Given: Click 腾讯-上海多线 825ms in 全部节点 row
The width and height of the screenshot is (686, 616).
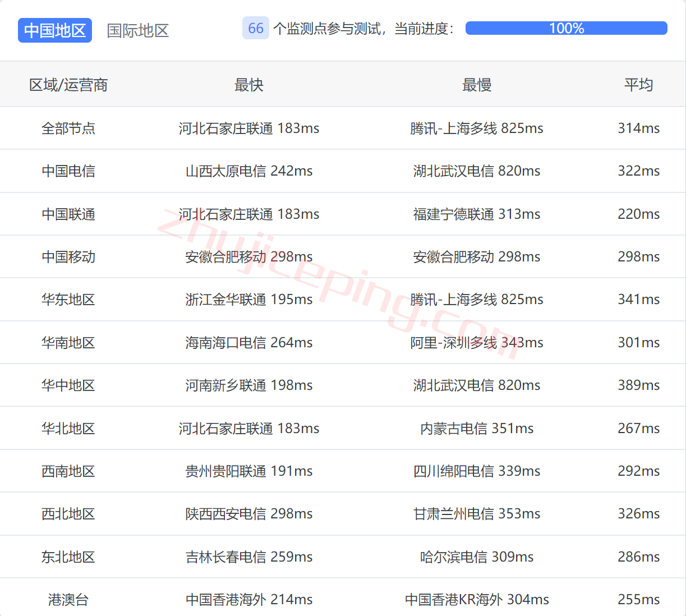Looking at the screenshot, I should (477, 128).
